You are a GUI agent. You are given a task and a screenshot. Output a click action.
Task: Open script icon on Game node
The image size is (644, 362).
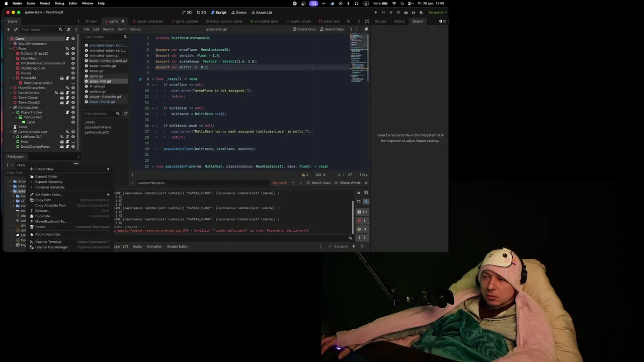click(x=67, y=39)
